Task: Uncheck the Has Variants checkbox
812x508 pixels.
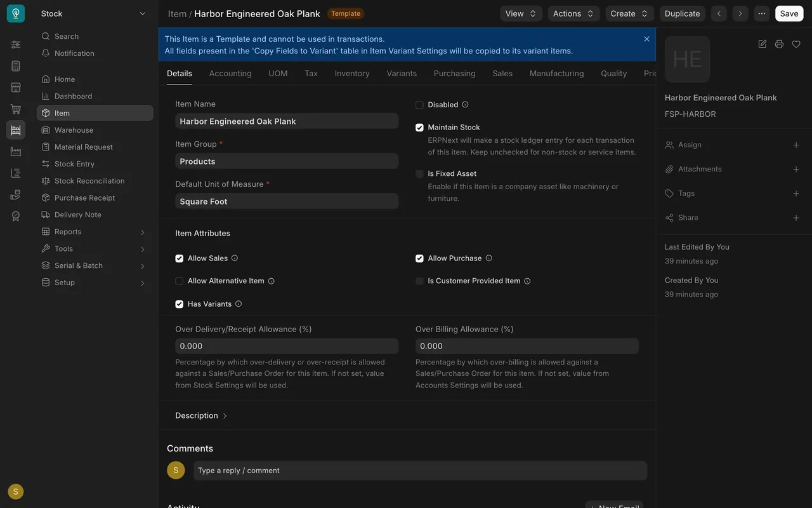Action: click(179, 304)
